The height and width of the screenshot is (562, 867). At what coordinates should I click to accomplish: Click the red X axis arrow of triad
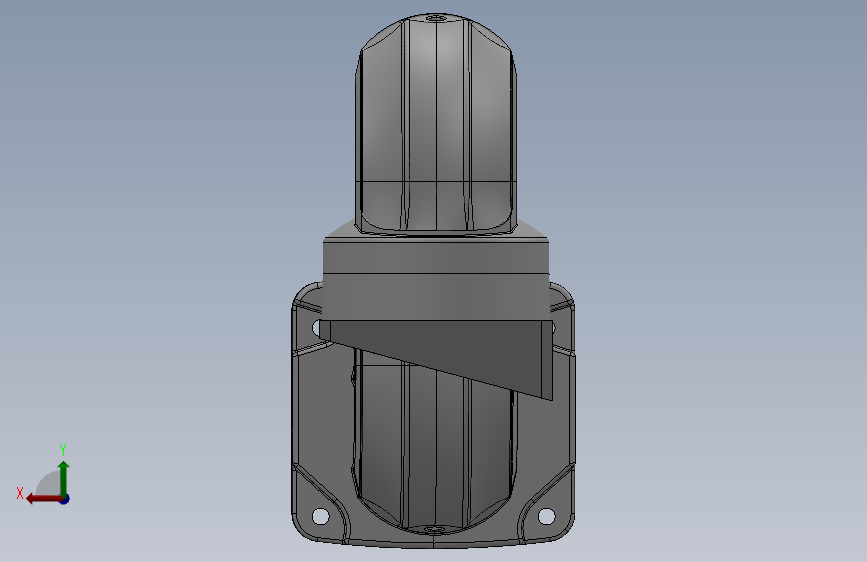click(x=44, y=499)
